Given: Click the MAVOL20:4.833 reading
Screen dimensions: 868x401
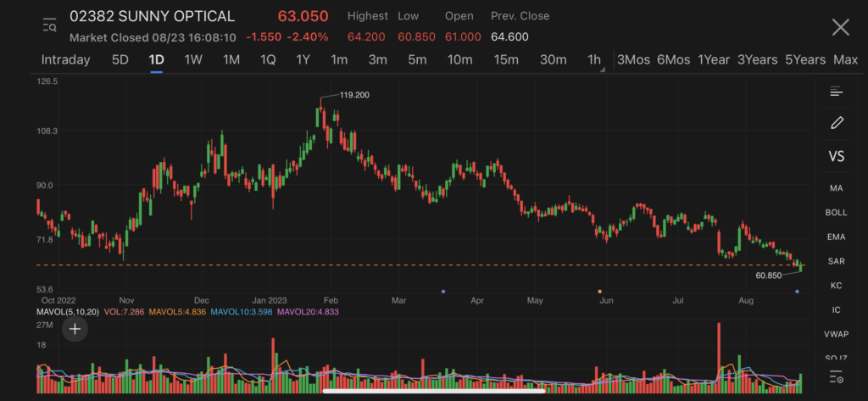Looking at the screenshot, I should click(x=308, y=312).
